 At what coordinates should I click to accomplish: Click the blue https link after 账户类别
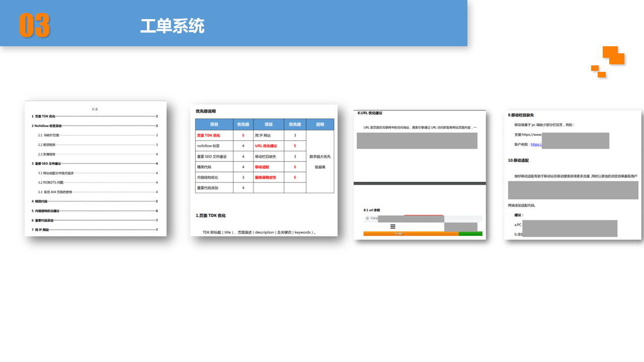click(536, 144)
